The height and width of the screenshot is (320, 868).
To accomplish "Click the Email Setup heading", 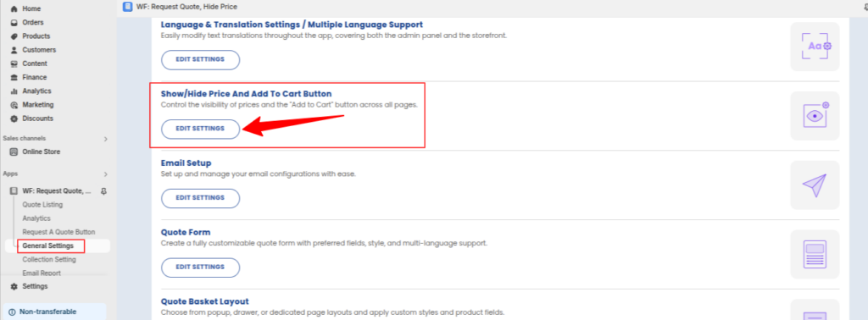I will click(186, 163).
